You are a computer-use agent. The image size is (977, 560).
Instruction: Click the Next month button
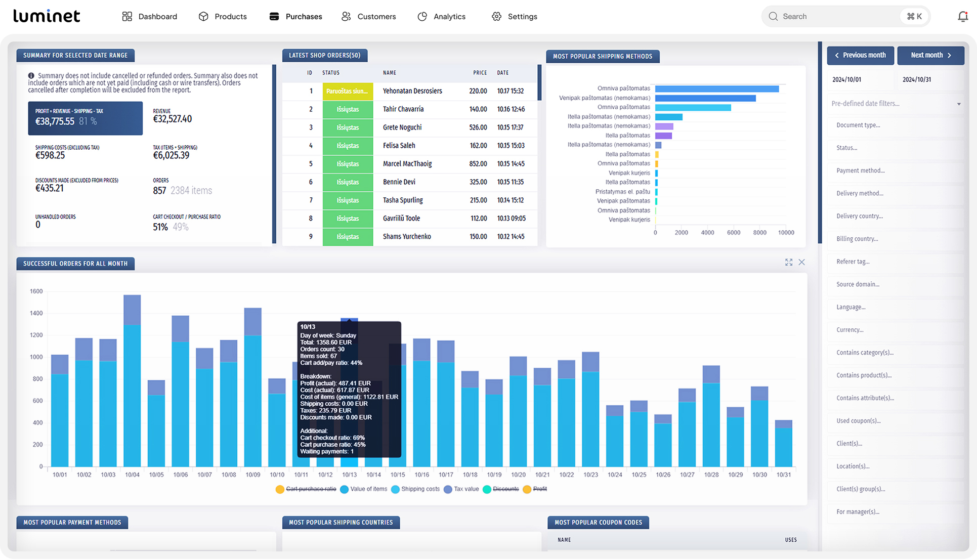click(930, 55)
